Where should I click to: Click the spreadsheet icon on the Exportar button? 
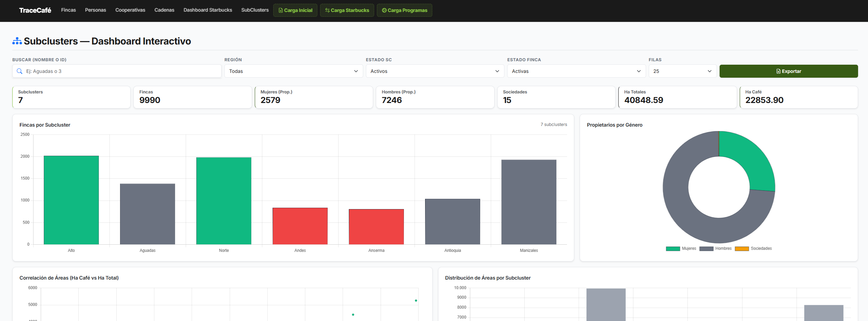pyautogui.click(x=778, y=71)
